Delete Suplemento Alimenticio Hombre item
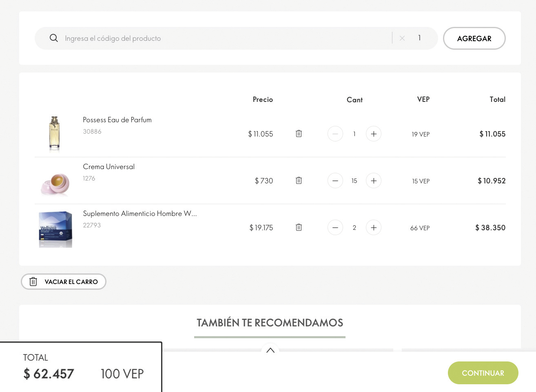 click(x=299, y=227)
